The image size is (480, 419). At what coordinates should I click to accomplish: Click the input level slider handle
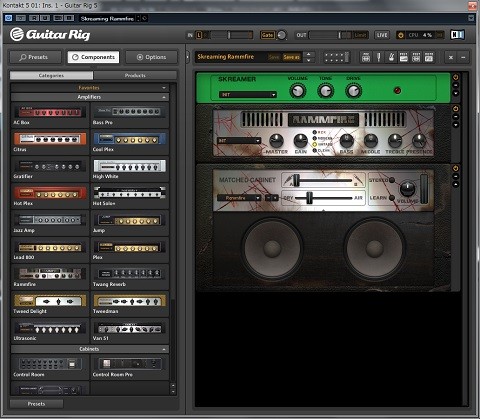pyautogui.click(x=229, y=35)
